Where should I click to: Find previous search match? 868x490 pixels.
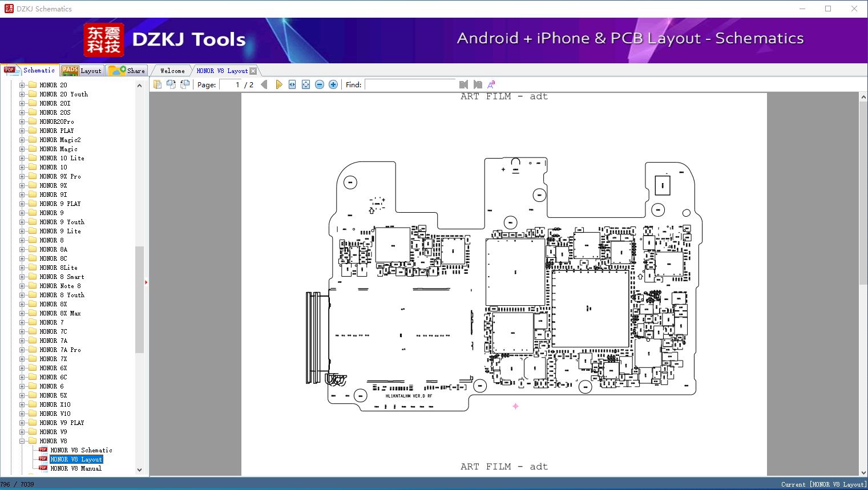point(464,84)
